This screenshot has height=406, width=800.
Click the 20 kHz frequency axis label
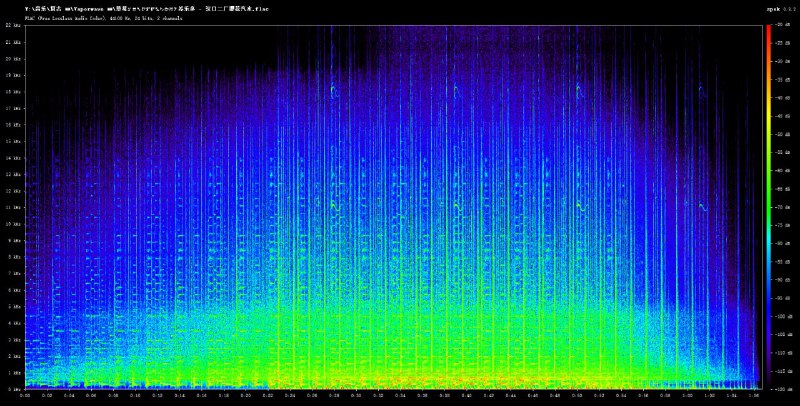[14, 58]
